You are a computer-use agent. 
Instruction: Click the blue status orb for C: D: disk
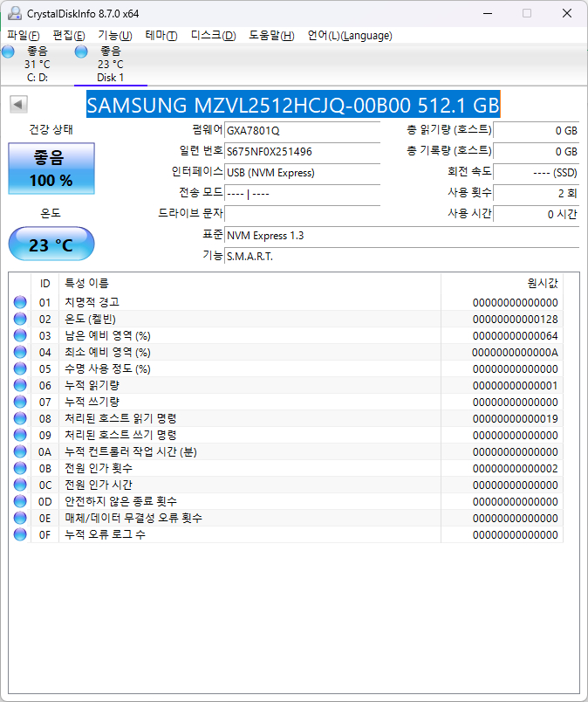click(x=8, y=52)
